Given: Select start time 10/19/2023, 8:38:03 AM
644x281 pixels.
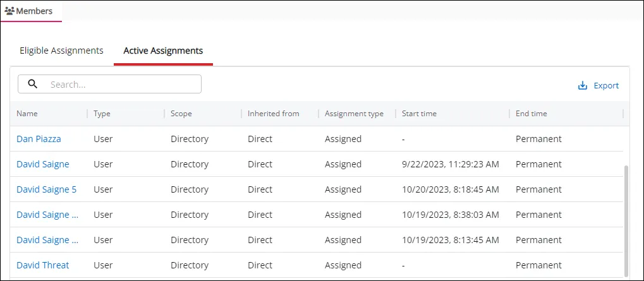Looking at the screenshot, I should pos(451,215).
